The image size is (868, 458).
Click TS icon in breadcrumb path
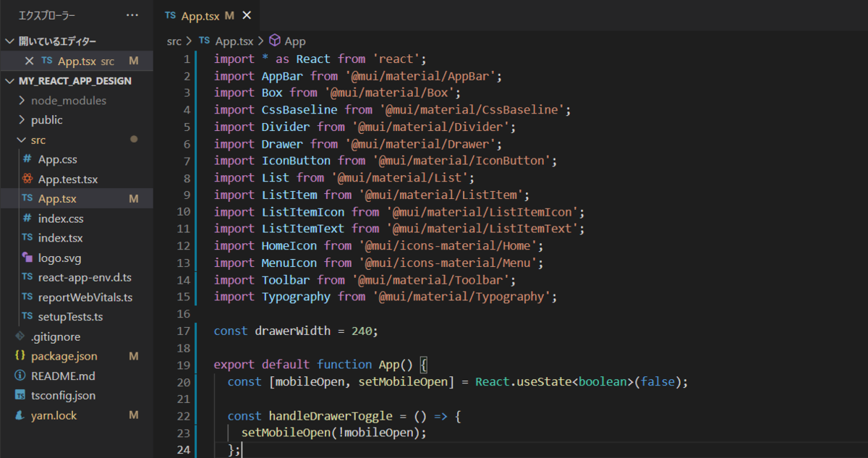205,41
